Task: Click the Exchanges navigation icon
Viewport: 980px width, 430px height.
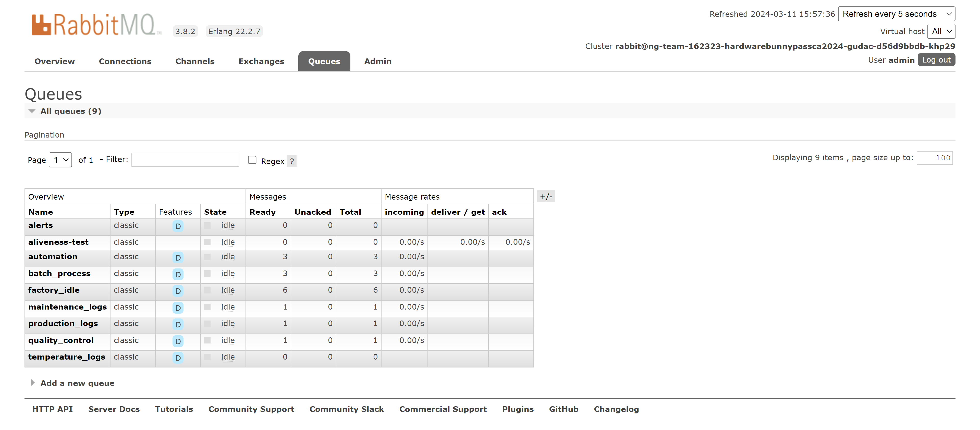Action: [261, 61]
